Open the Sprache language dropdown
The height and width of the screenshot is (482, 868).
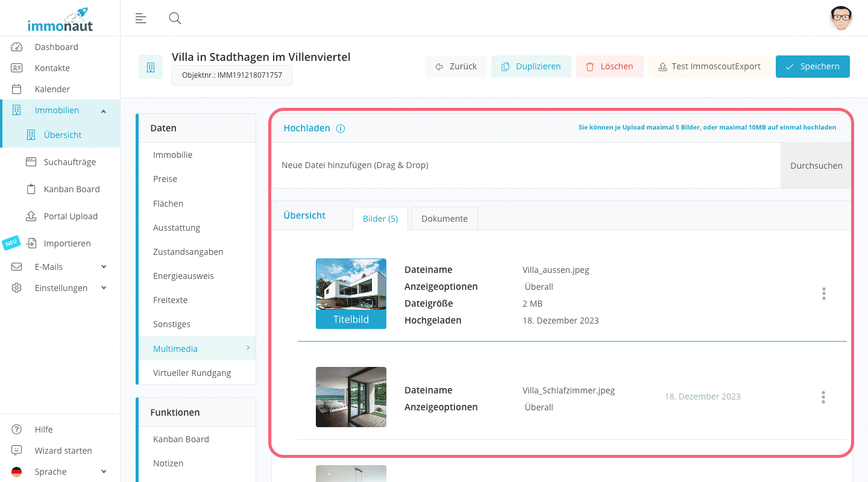pos(103,471)
